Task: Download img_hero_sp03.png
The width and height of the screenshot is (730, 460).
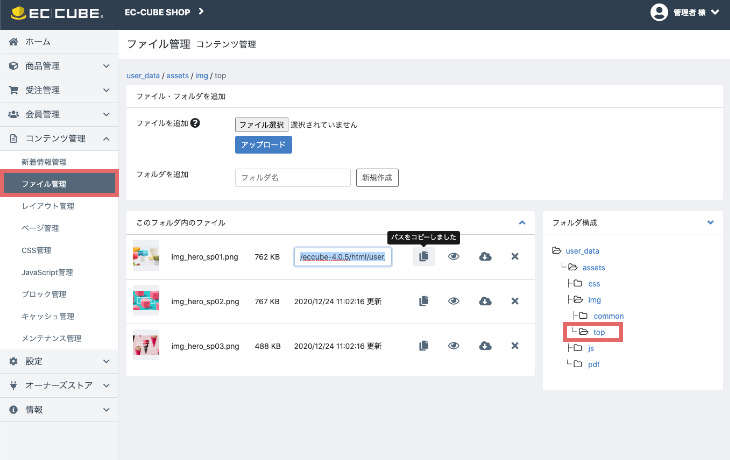Action: 485,346
